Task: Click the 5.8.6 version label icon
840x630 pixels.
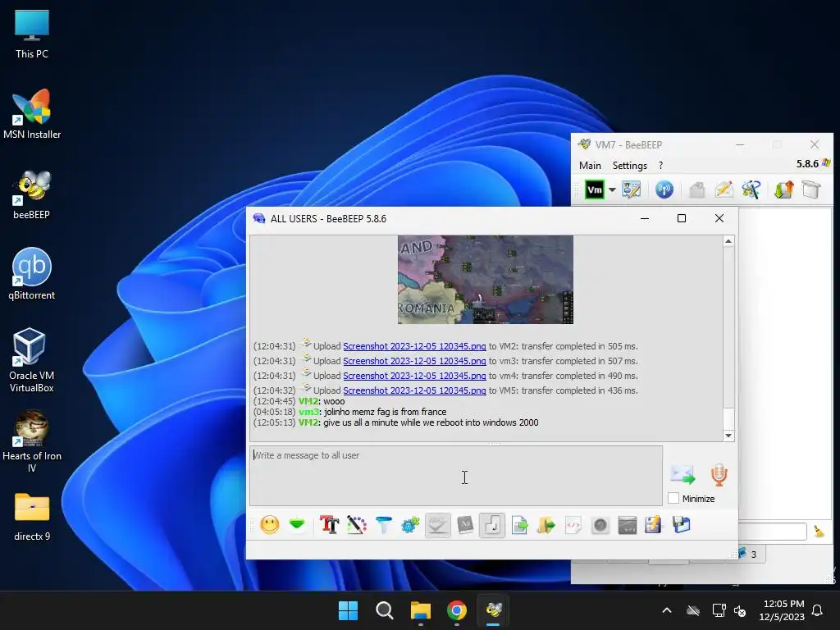Action: pos(826,163)
